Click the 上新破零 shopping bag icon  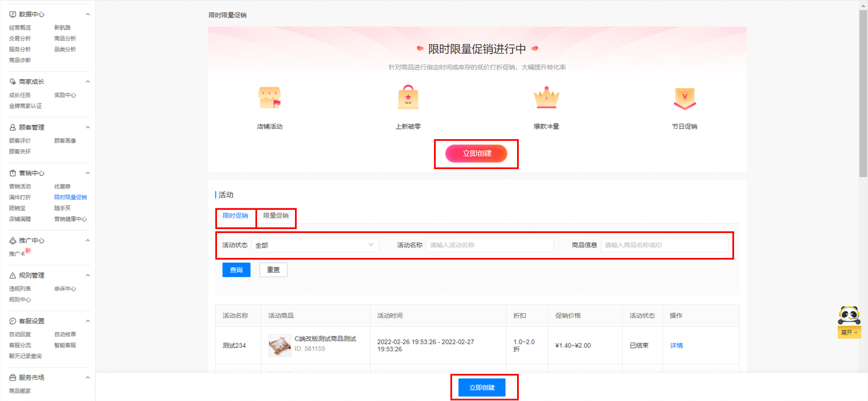(407, 98)
